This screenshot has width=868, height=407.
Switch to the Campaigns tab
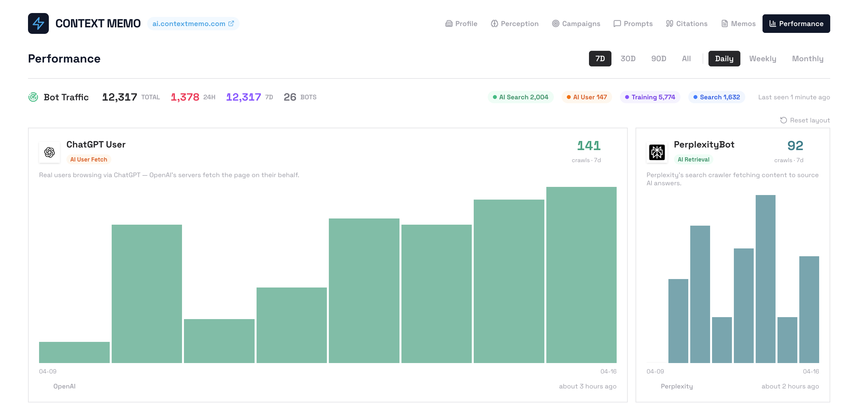pos(576,23)
